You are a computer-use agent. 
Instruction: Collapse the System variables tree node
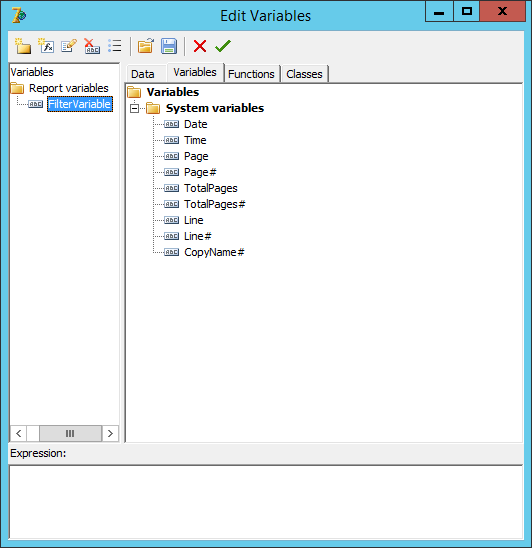pyautogui.click(x=134, y=108)
